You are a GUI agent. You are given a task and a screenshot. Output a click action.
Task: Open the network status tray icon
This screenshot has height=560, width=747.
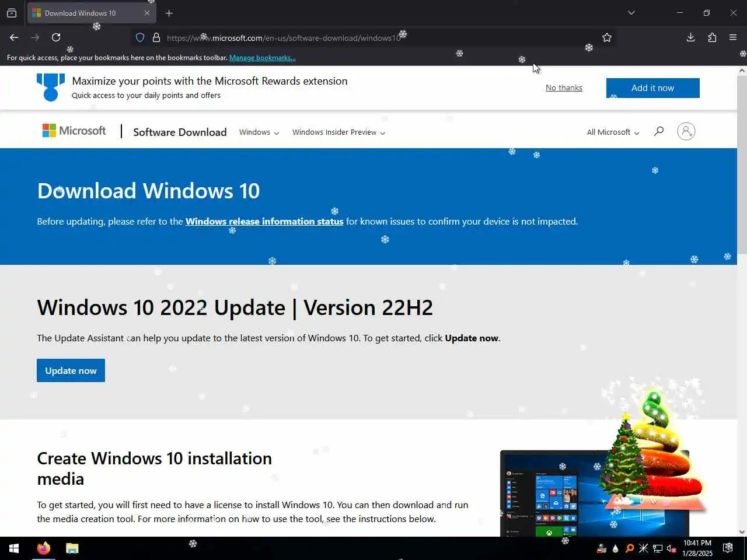657,548
